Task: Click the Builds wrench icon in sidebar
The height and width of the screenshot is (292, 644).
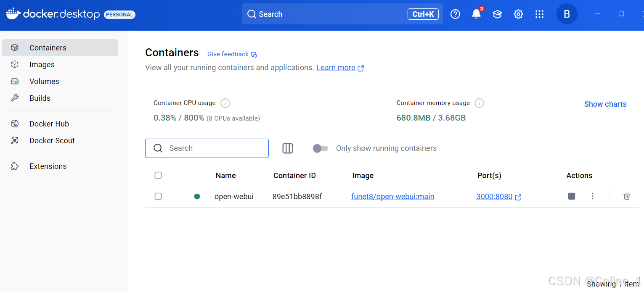Action: click(15, 98)
